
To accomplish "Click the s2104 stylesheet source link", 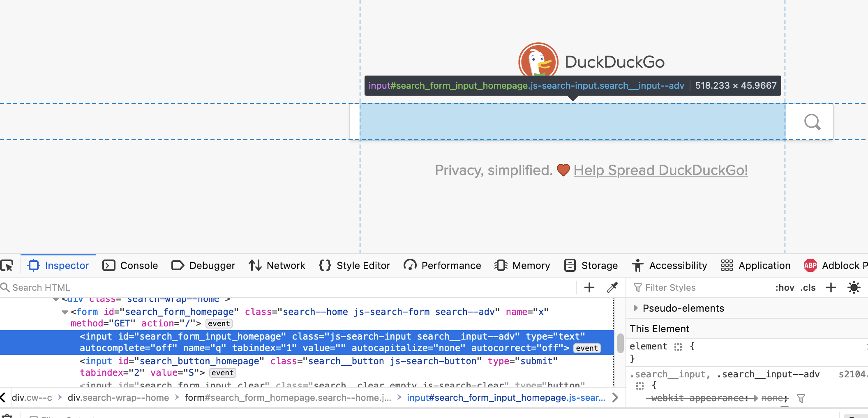I will 853,374.
